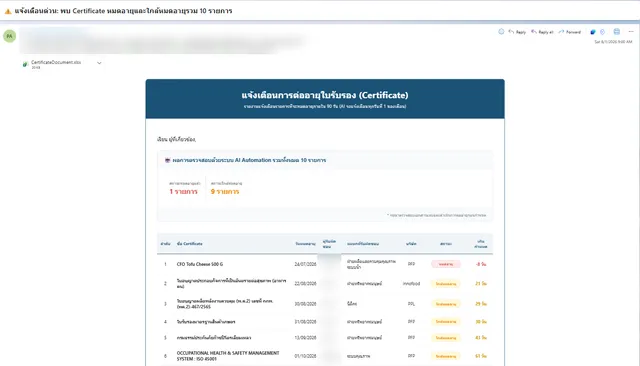
Task: Click the 'ชื่อ Certificate' column header
Action: coord(189,244)
